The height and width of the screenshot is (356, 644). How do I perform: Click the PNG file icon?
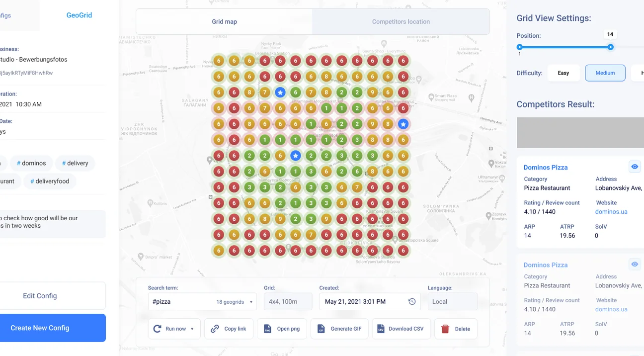click(267, 329)
